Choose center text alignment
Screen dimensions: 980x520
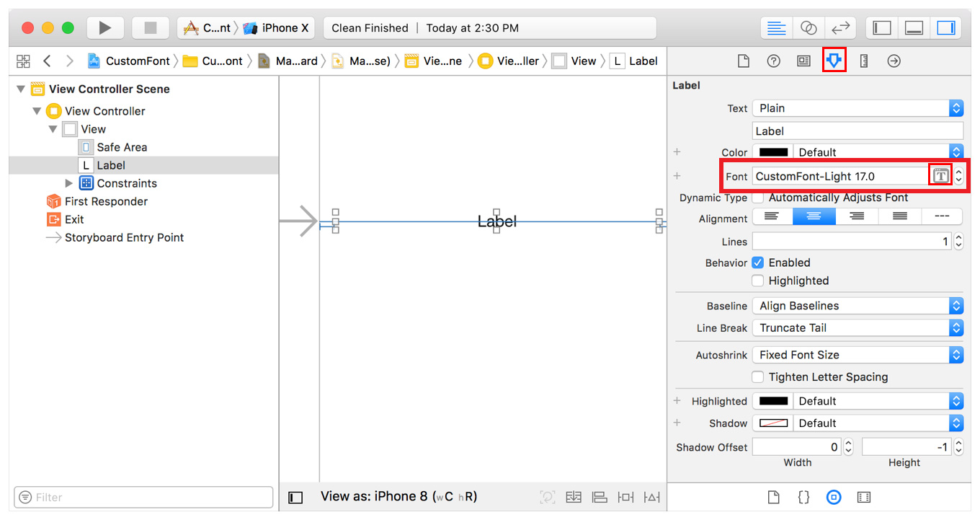814,216
